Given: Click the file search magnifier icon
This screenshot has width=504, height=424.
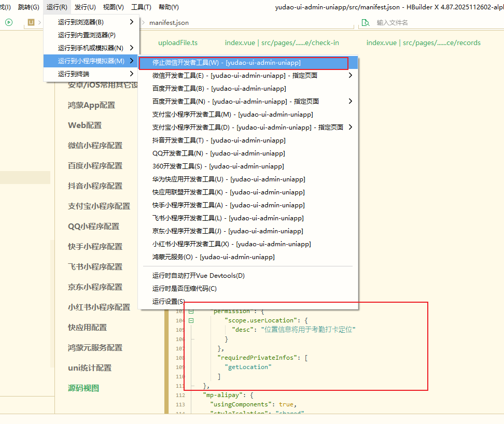Looking at the screenshot, I should pos(366,22).
